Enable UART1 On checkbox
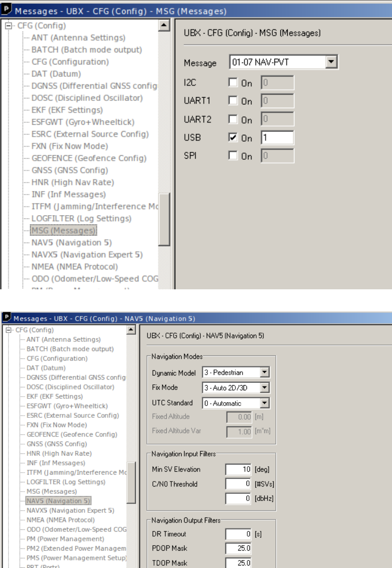This screenshot has height=568, width=392. point(233,101)
